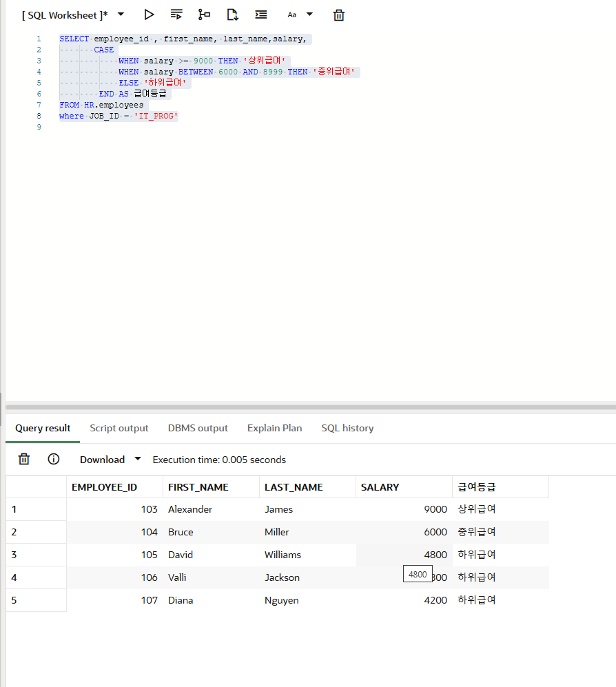The height and width of the screenshot is (687, 616).
Task: Select cell with last name Williams
Action: coord(307,555)
